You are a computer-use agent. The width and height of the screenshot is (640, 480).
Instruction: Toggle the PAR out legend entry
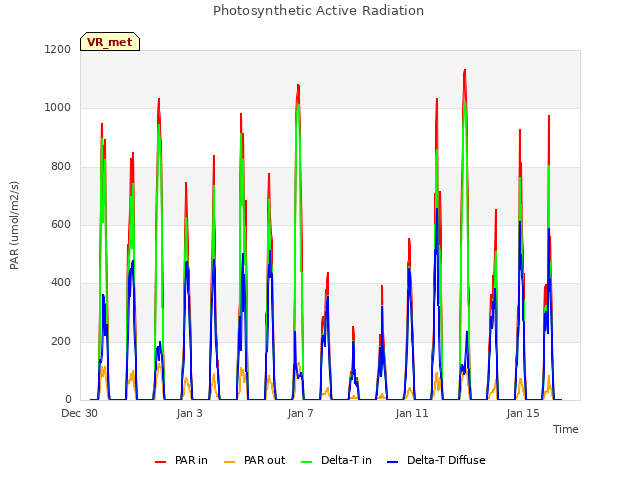point(255,460)
